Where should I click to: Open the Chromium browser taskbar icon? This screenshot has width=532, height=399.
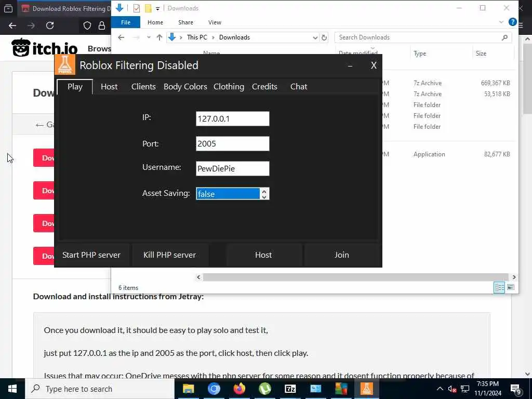214,389
